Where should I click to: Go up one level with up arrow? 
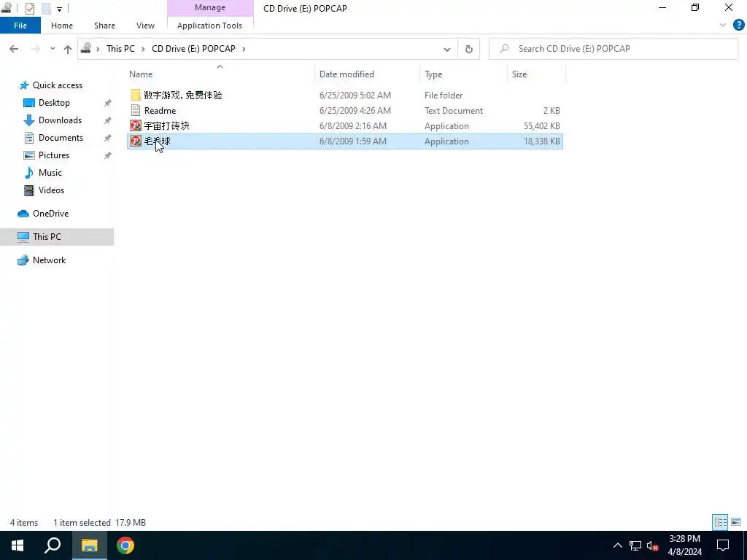coord(68,49)
